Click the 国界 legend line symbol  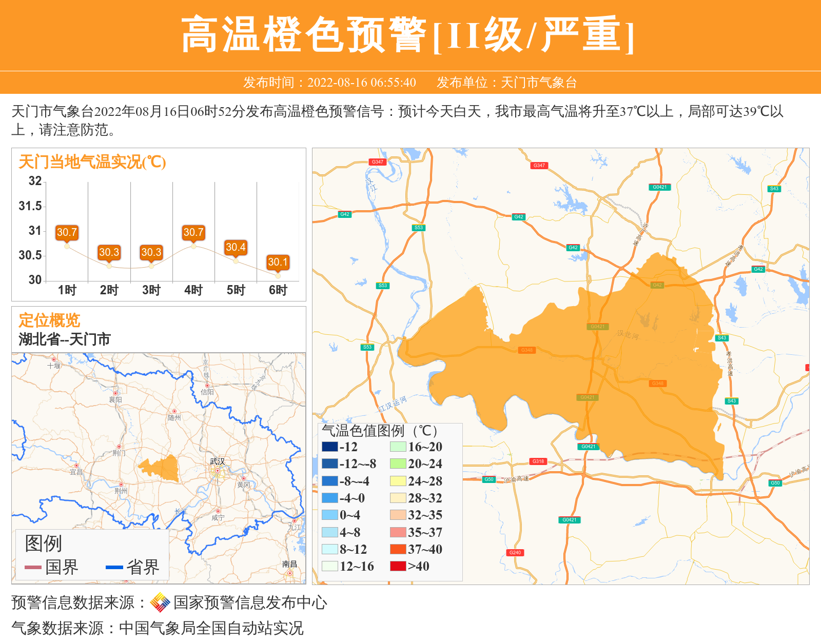[x=33, y=567]
